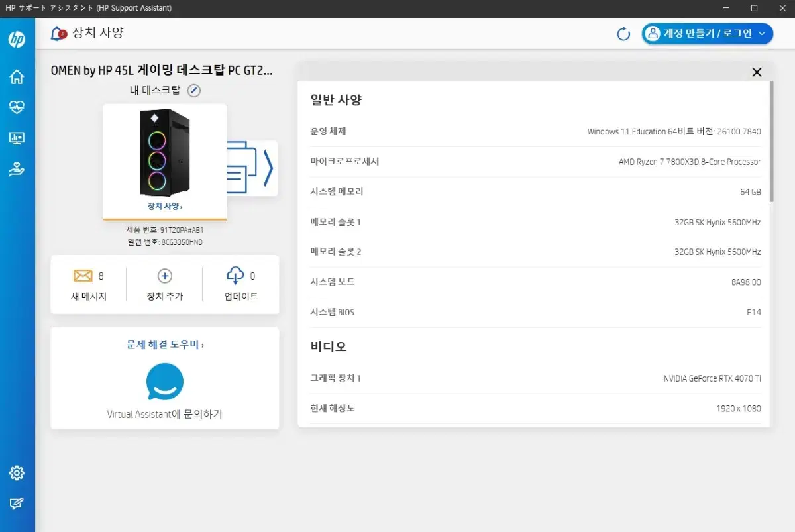
Task: Click AMD Ryzen 7 7800X3D processor value
Action: click(x=690, y=162)
